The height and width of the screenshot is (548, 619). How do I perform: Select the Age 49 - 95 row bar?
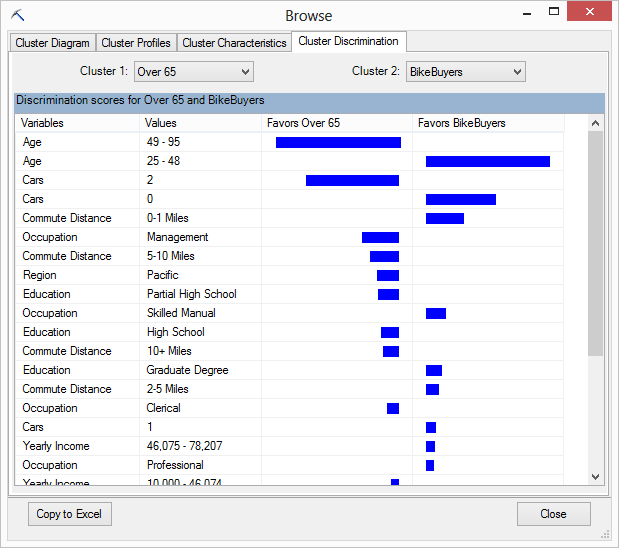click(338, 143)
